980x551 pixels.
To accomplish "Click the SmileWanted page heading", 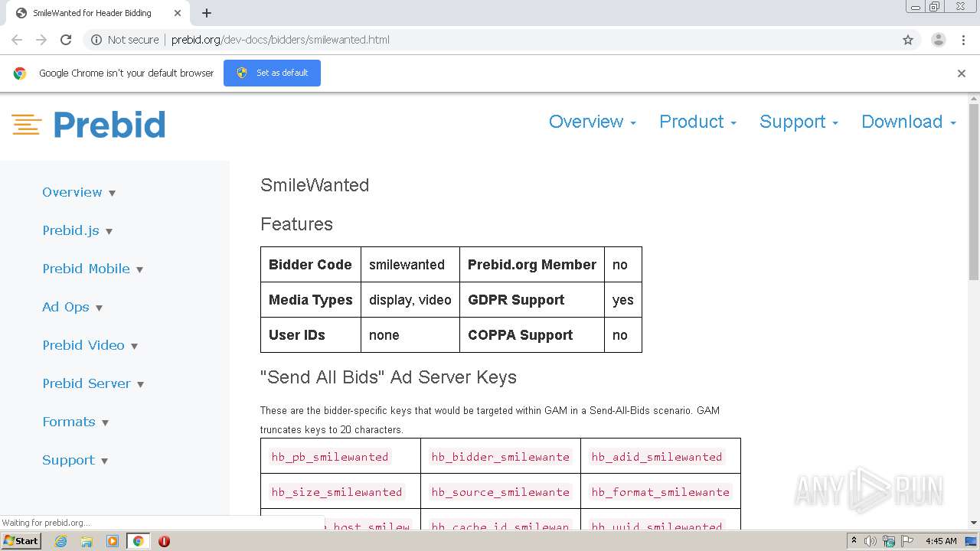I will tap(315, 185).
